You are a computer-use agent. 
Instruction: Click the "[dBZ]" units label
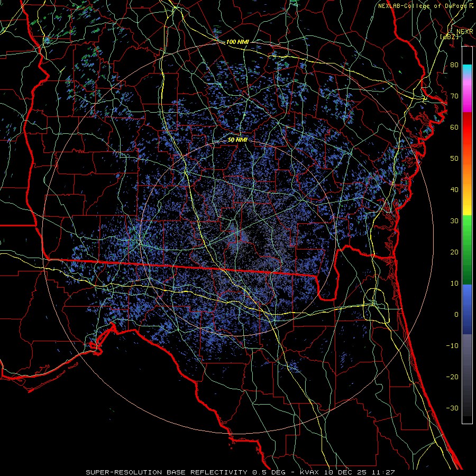[449, 36]
